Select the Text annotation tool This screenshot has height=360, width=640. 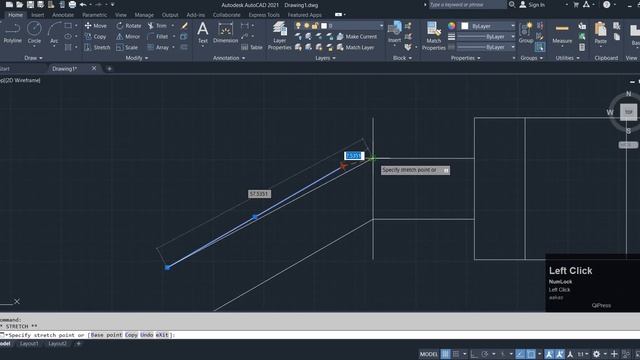202,33
